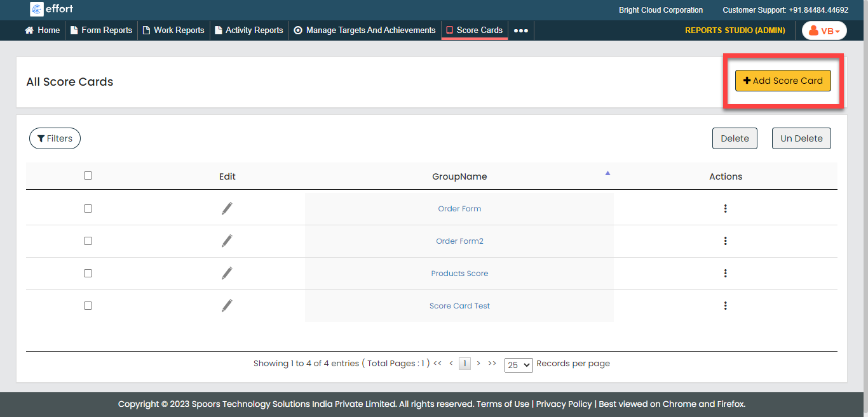Select the Score Card Test row checkbox
This screenshot has width=868, height=417.
(88, 306)
